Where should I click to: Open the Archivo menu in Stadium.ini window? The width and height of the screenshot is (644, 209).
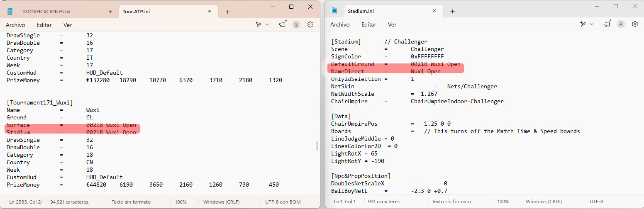pyautogui.click(x=340, y=25)
